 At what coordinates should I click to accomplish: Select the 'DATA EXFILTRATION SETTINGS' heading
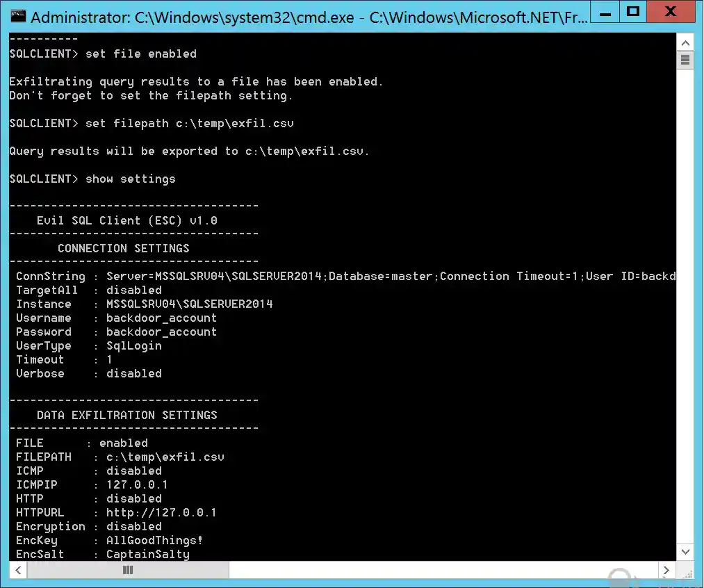tap(127, 415)
